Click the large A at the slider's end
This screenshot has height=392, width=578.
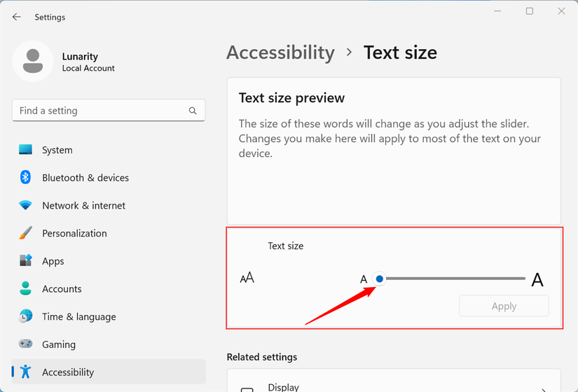point(537,280)
